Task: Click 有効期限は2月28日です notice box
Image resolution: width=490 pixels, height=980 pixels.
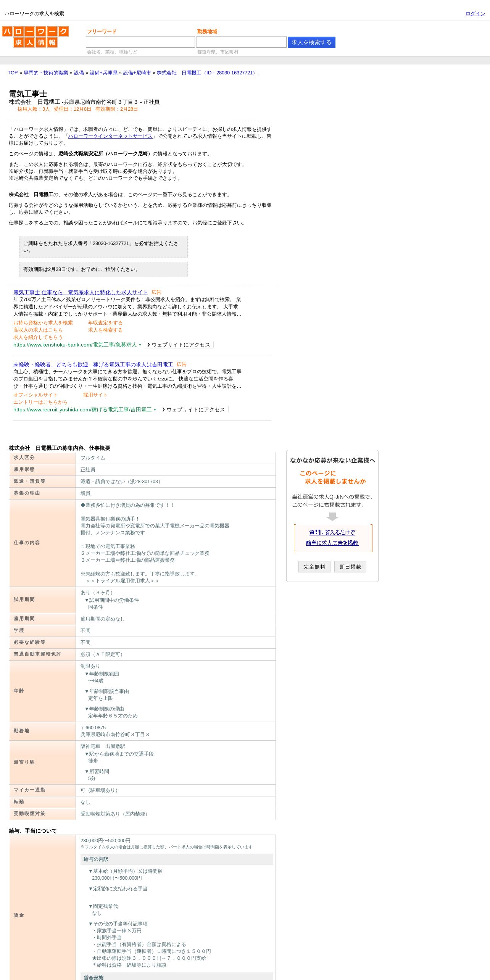Action: coord(103,269)
